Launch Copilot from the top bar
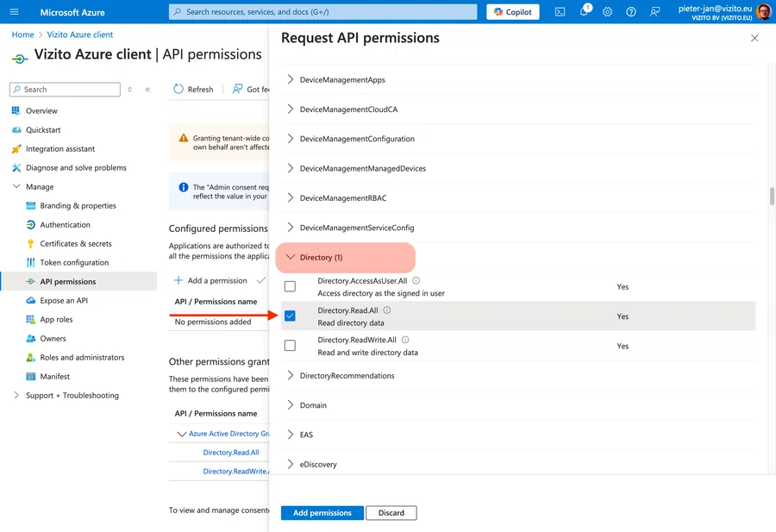This screenshot has width=776, height=532. [x=512, y=11]
